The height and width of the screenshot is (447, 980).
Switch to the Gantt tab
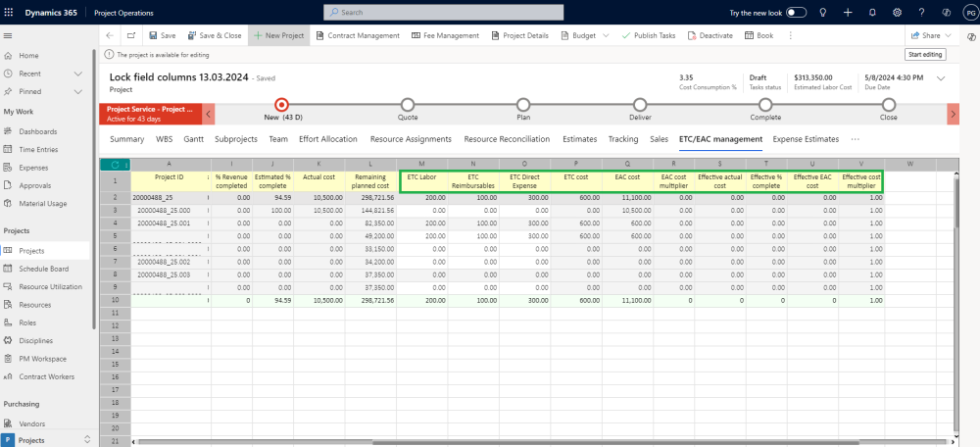tap(193, 139)
